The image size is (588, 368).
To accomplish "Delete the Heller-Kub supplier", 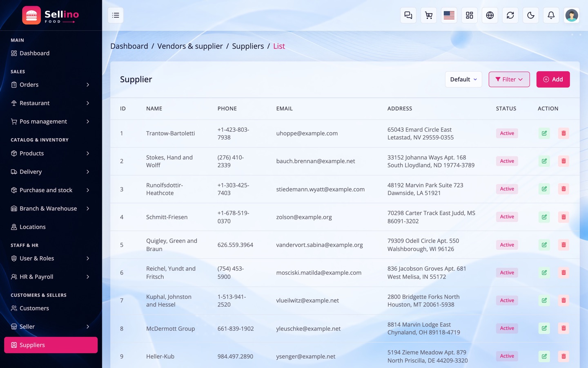I will [563, 356].
